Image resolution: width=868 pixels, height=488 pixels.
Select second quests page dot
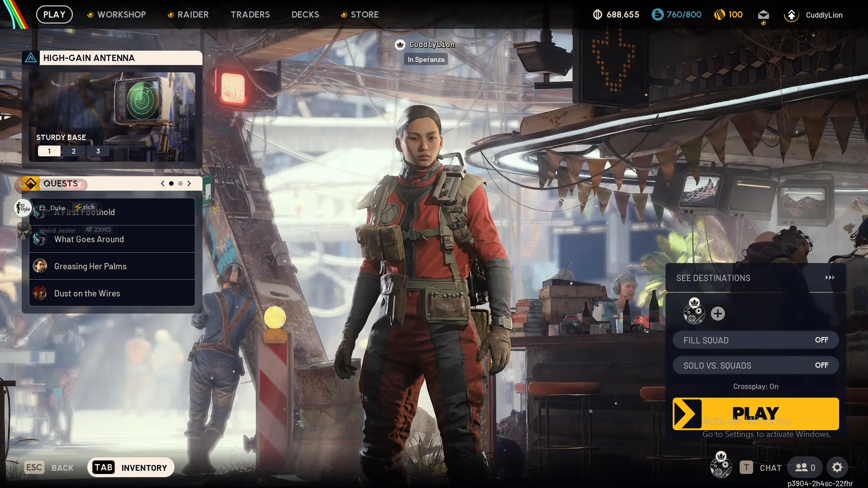(180, 183)
